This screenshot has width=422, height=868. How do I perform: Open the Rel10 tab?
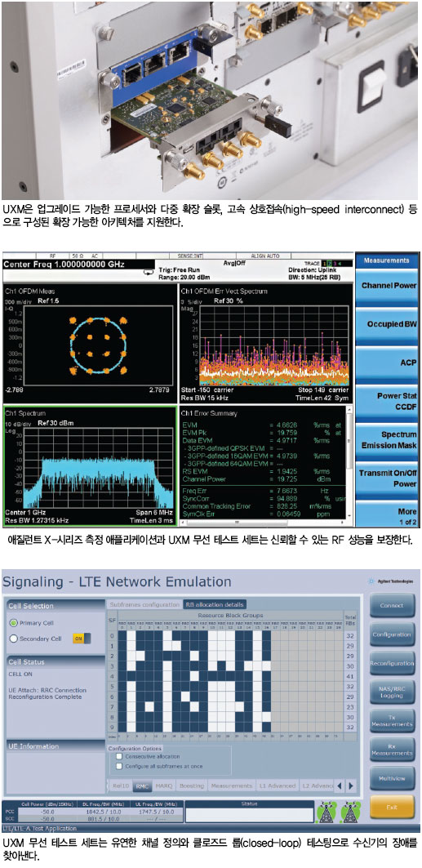pos(121,786)
